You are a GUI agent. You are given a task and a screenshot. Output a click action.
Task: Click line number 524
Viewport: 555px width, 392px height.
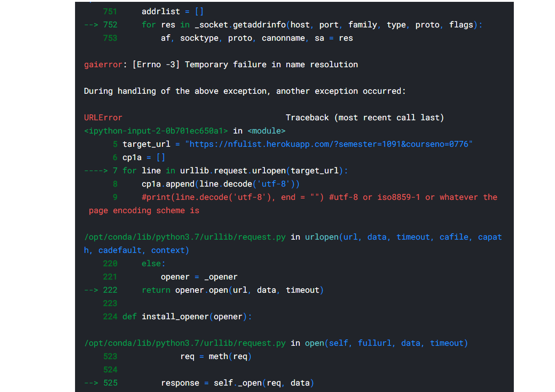[x=110, y=370]
